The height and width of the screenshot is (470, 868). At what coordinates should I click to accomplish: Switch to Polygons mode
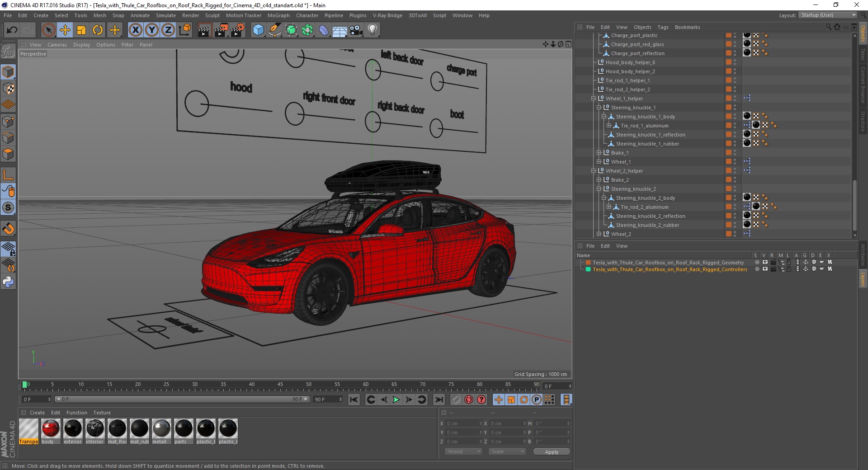click(8, 154)
